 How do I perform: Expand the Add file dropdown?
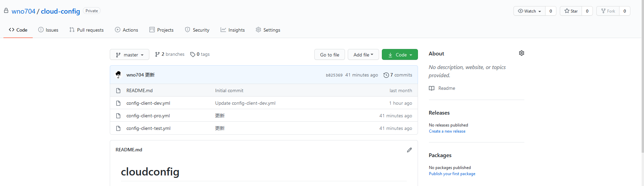pos(363,55)
